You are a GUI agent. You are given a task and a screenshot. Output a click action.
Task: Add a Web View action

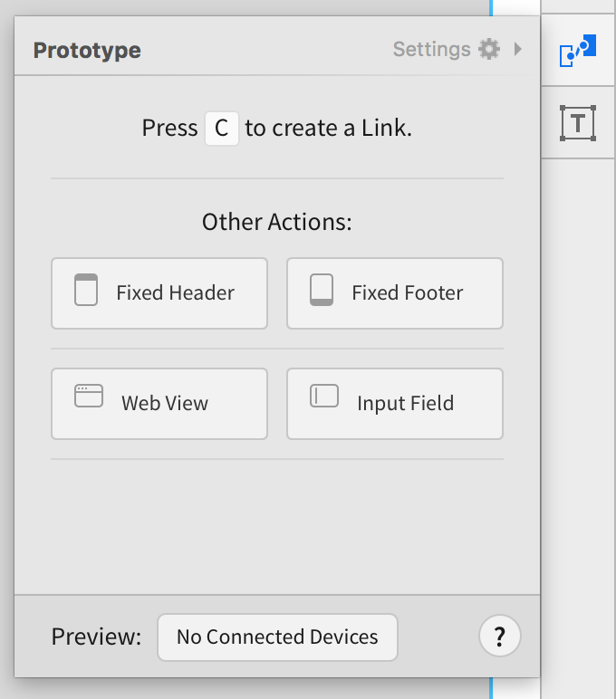(159, 404)
